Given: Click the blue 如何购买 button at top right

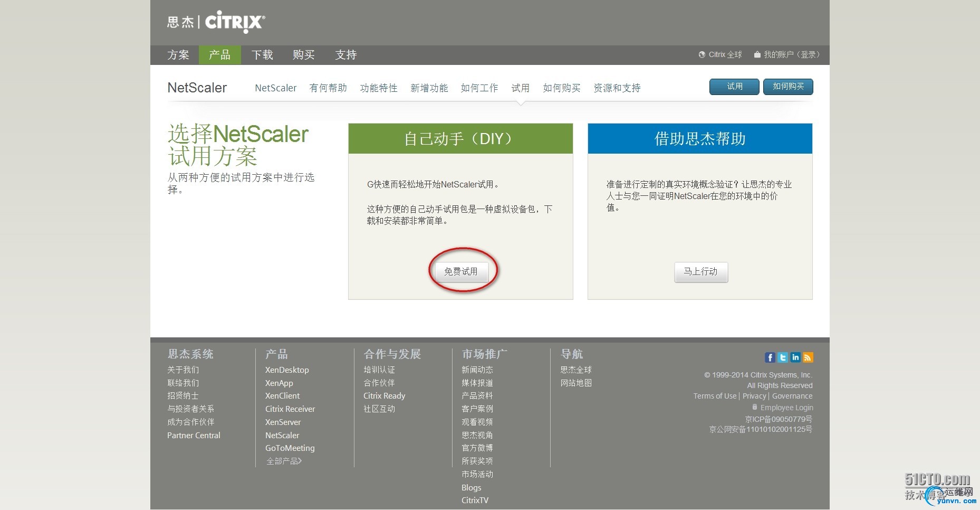Looking at the screenshot, I should [x=788, y=87].
